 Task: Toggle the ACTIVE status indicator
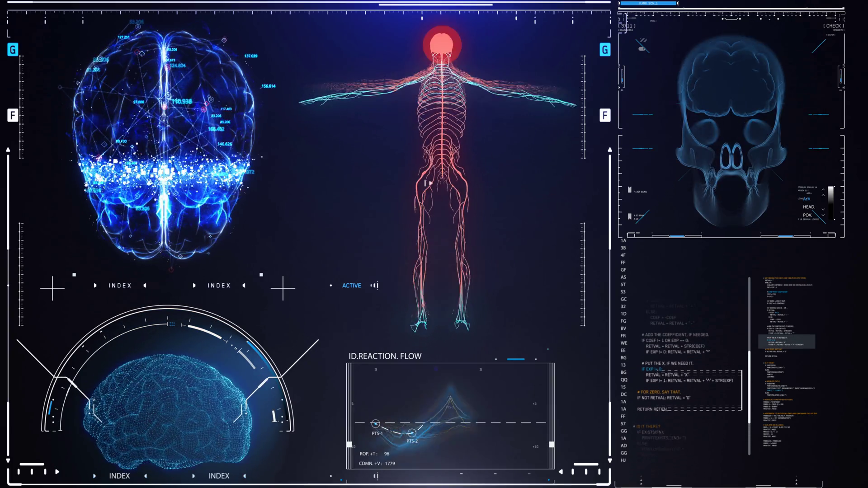351,286
